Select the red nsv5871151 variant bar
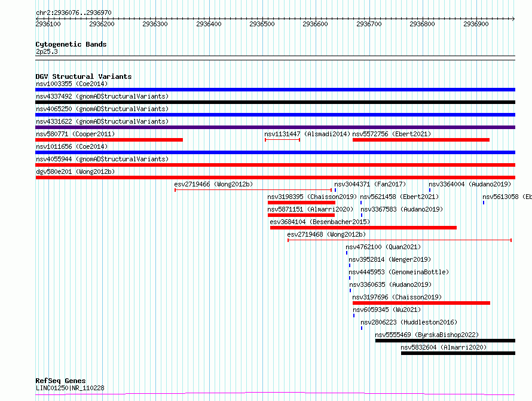532x401 pixels. (x=301, y=215)
